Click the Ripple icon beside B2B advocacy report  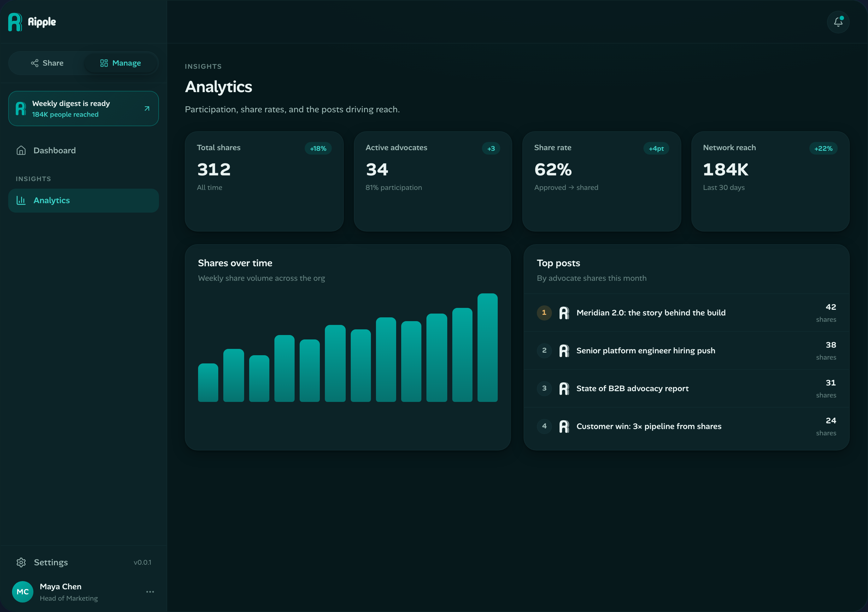point(564,388)
